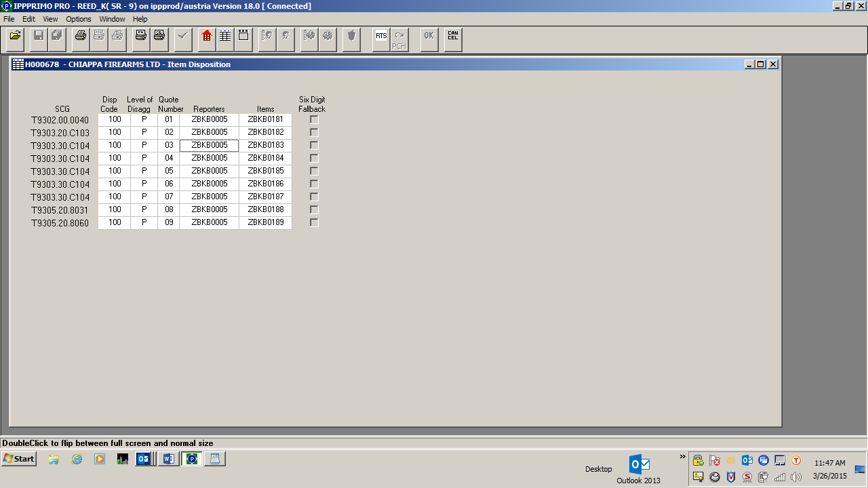This screenshot has height=488, width=868.
Task: Click the Windows Start button
Action: (x=19, y=459)
